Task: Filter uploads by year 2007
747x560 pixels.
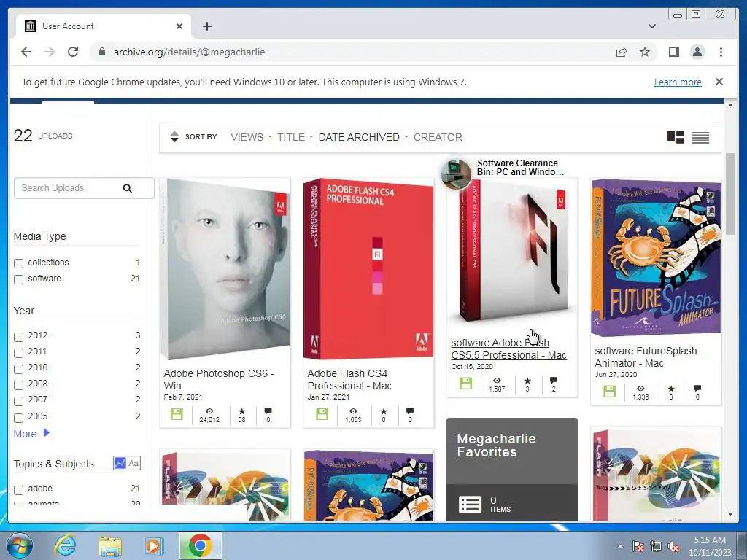Action: coord(18,402)
